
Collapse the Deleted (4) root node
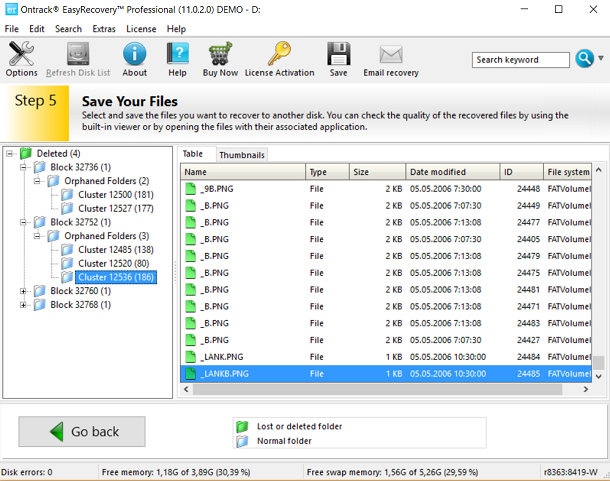(10, 153)
